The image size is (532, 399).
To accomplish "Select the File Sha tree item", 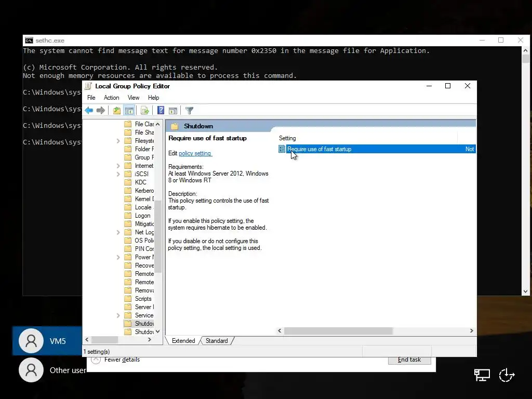I will point(144,132).
